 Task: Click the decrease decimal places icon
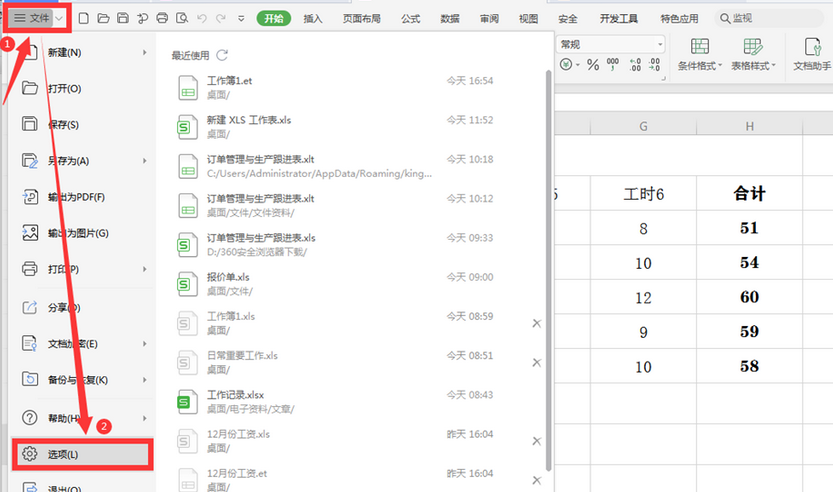(654, 65)
